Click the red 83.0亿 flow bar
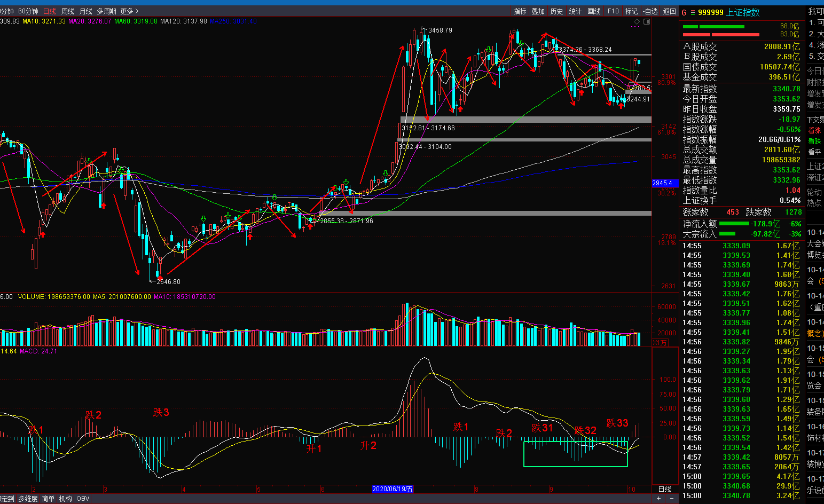Viewport: 824px width, 504px height. click(721, 35)
